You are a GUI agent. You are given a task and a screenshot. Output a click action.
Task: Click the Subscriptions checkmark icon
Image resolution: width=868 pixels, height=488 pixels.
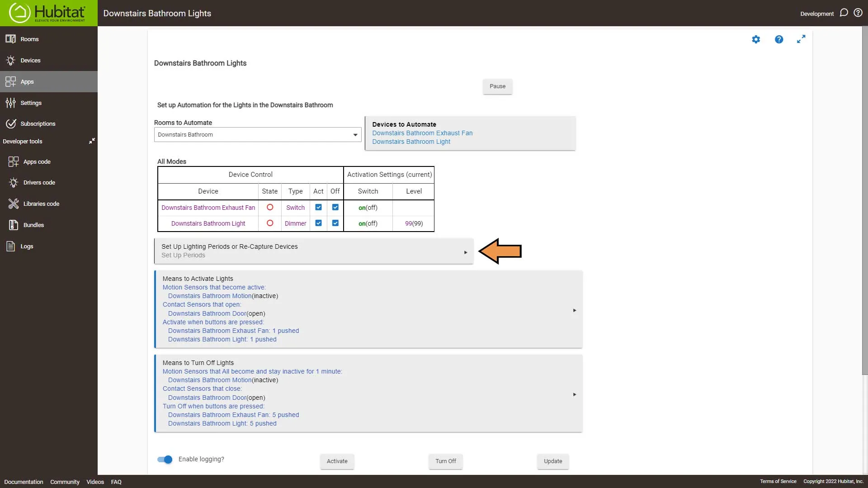pos(10,123)
